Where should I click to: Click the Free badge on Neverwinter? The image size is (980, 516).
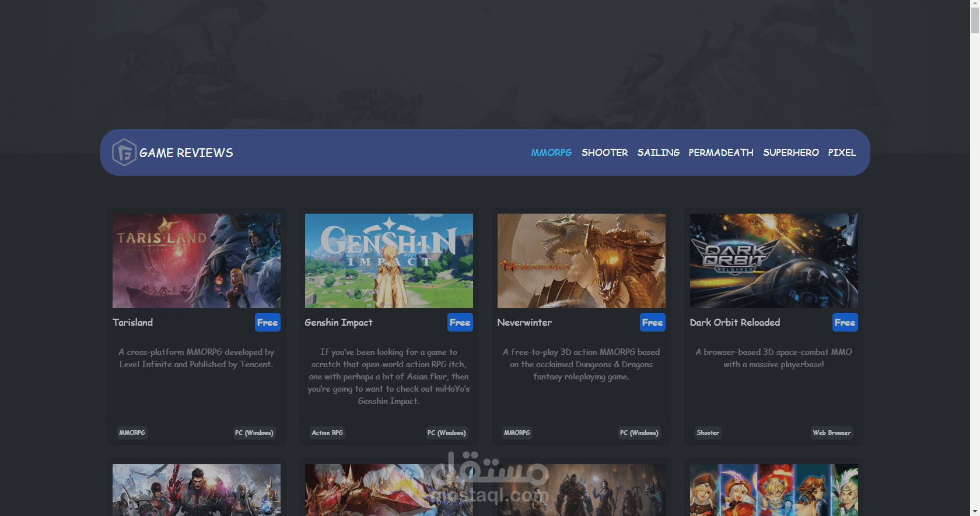pyautogui.click(x=653, y=322)
